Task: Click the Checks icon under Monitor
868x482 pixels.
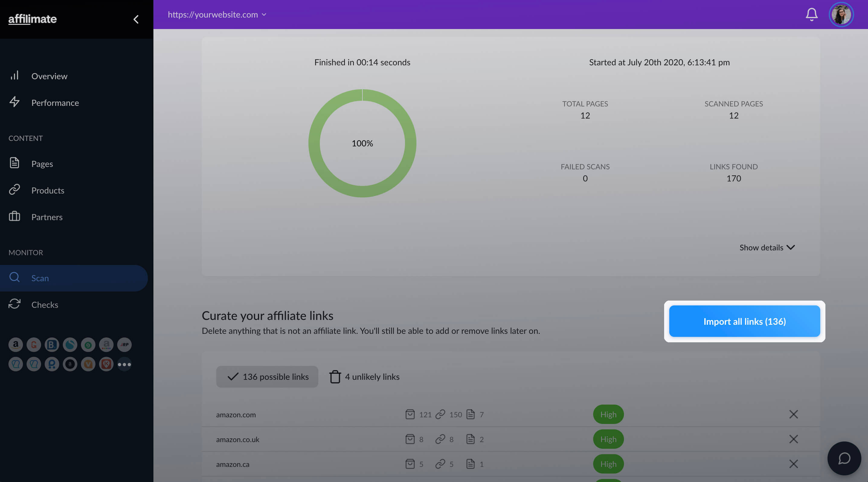Action: point(14,304)
